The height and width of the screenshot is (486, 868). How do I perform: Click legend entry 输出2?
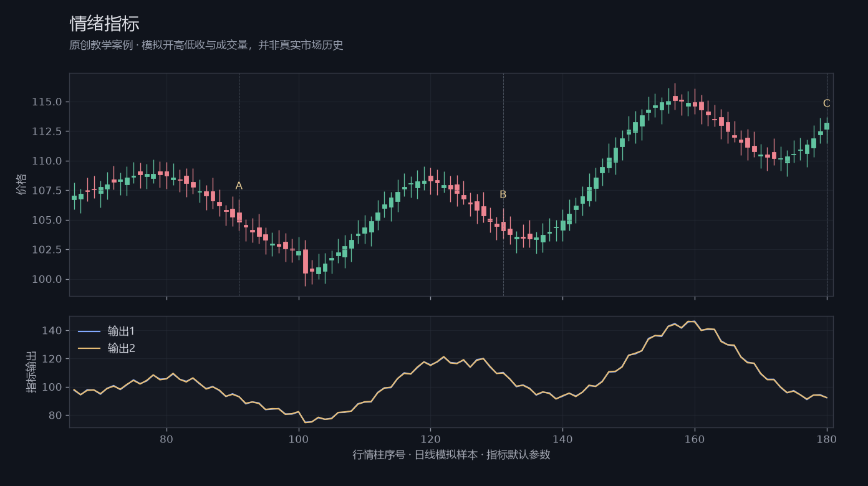[x=122, y=348]
